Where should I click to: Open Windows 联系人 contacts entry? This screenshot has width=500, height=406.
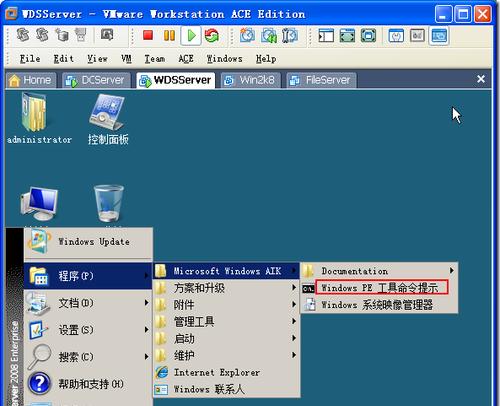(226, 389)
